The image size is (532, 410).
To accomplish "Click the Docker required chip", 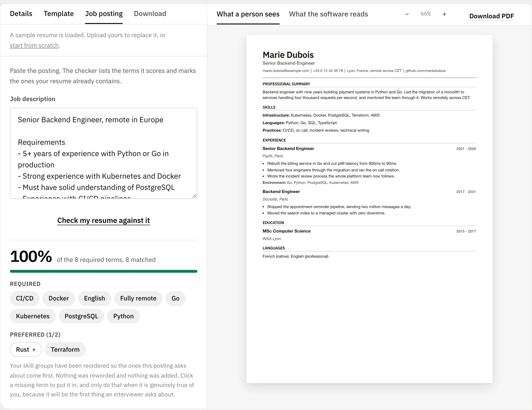I will 59,298.
